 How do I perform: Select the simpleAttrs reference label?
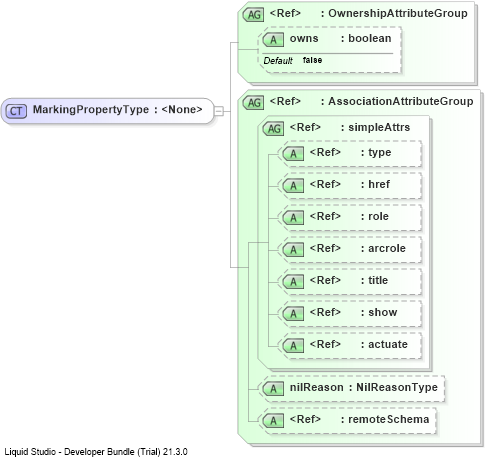pyautogui.click(x=350, y=127)
